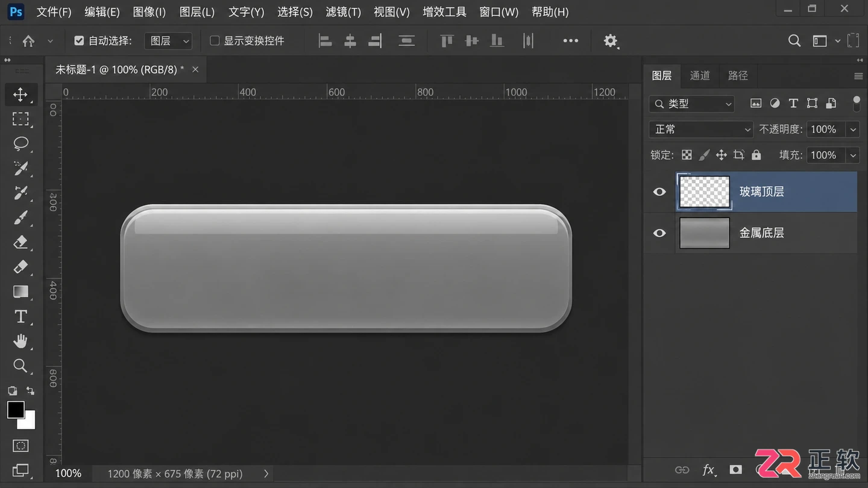
Task: Toggle lock image pixels brush icon
Action: 704,155
